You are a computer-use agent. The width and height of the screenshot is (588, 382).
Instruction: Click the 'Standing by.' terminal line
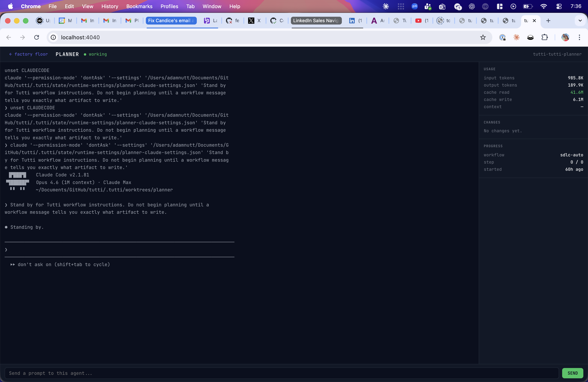(x=24, y=227)
